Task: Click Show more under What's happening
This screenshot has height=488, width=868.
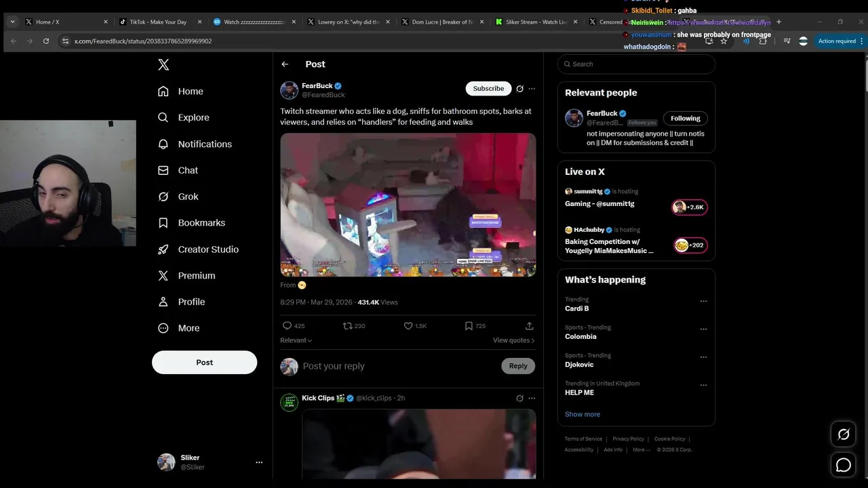Action: (x=583, y=414)
